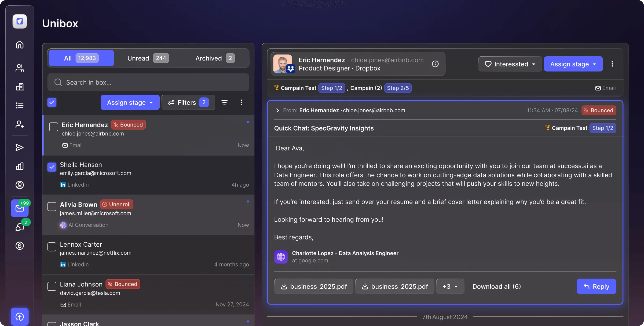Click the contacts people icon in sidebar

tap(20, 68)
